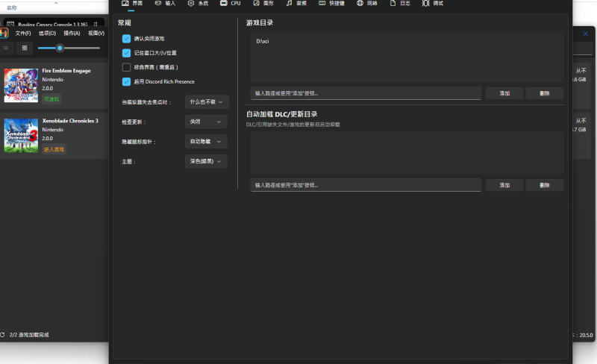Open the 音频 (Audio) settings tab
The height and width of the screenshot is (364, 597).
tap(296, 4)
